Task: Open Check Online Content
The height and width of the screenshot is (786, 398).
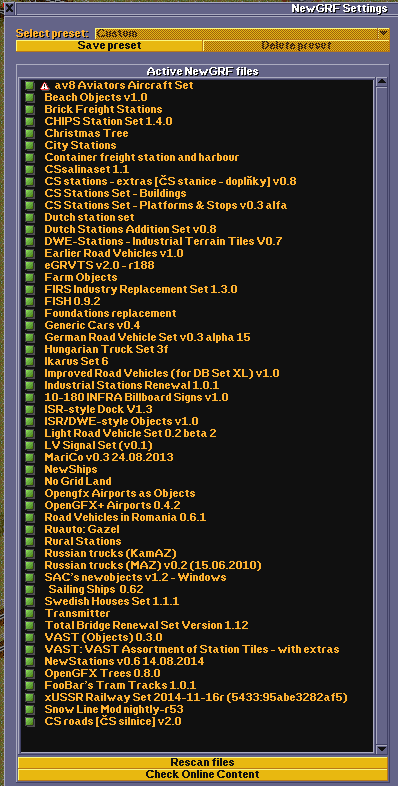Action: point(203,774)
